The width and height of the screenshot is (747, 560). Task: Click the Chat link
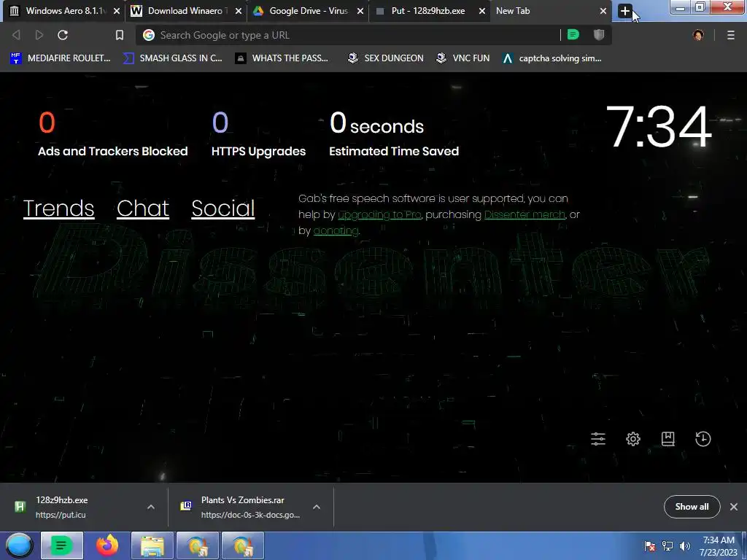143,209
